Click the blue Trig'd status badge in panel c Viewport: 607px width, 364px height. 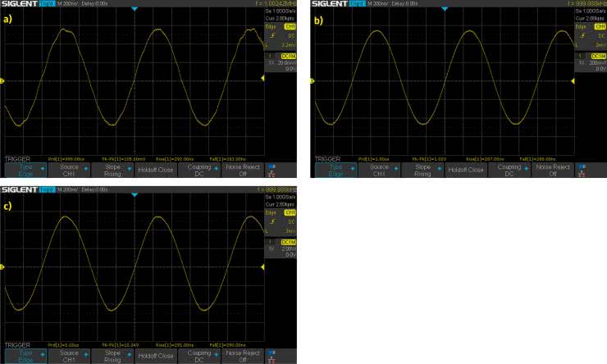click(x=48, y=189)
